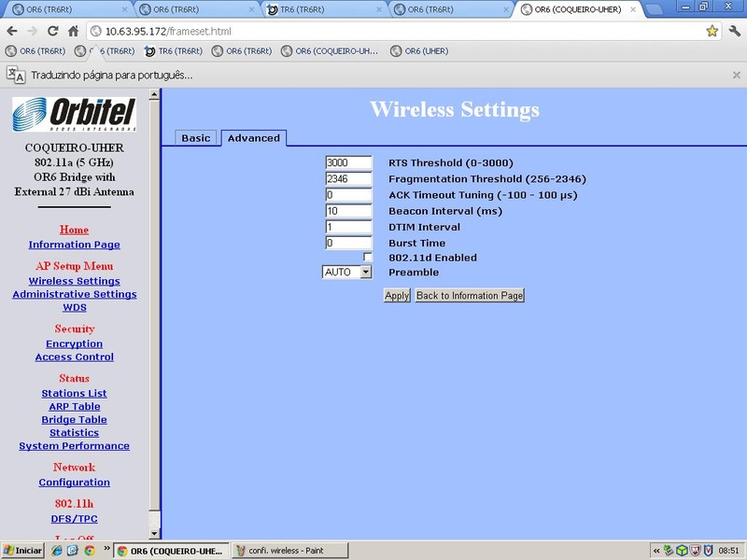747x560 pixels.
Task: Open the TR6 (TR6Rt) bookmark
Action: pyautogui.click(x=174, y=51)
